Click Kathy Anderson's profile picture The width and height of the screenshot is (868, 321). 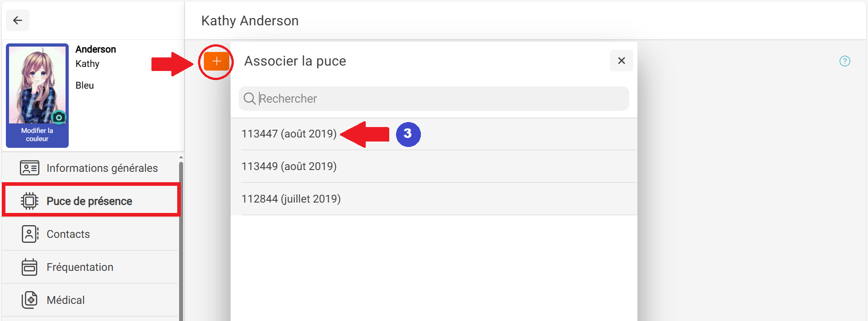pos(37,85)
